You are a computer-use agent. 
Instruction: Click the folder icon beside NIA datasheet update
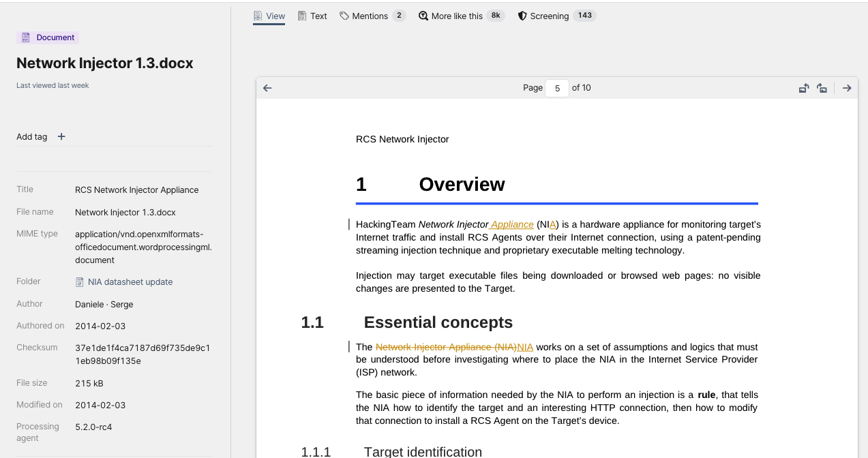(80, 282)
